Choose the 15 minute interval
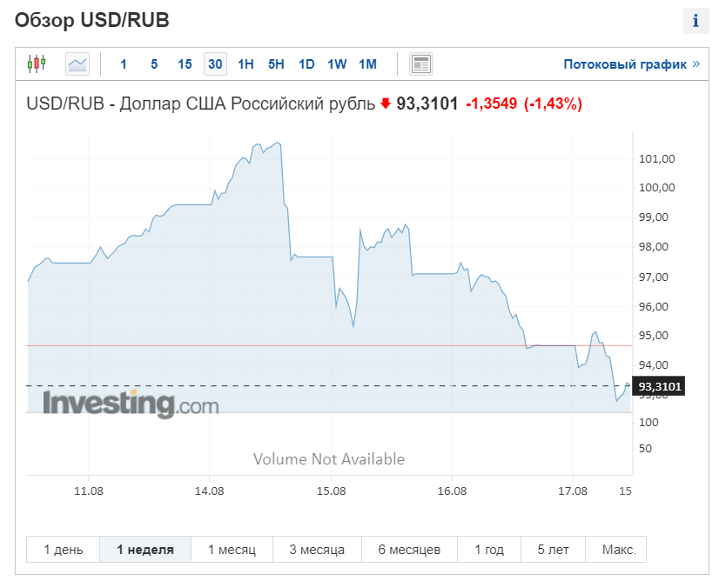The image size is (719, 588). [185, 64]
